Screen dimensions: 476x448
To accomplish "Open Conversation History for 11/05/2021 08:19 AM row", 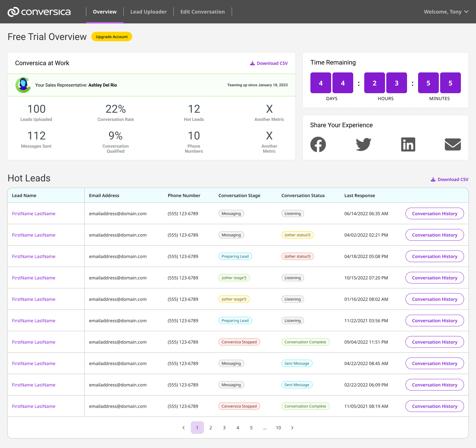I will coord(434,406).
